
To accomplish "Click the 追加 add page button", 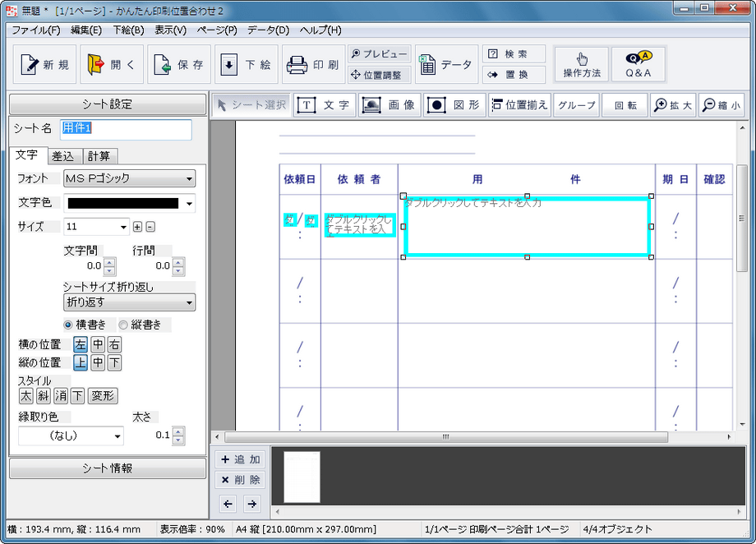I will [x=240, y=459].
